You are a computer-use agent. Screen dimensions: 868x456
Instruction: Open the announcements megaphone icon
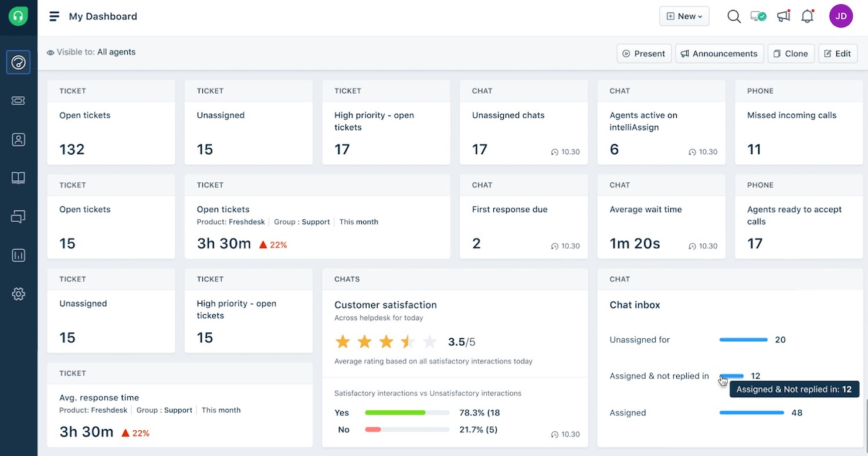(x=783, y=16)
